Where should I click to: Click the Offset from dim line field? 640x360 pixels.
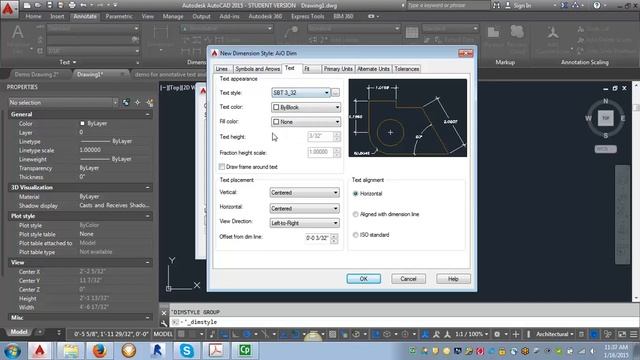click(318, 238)
